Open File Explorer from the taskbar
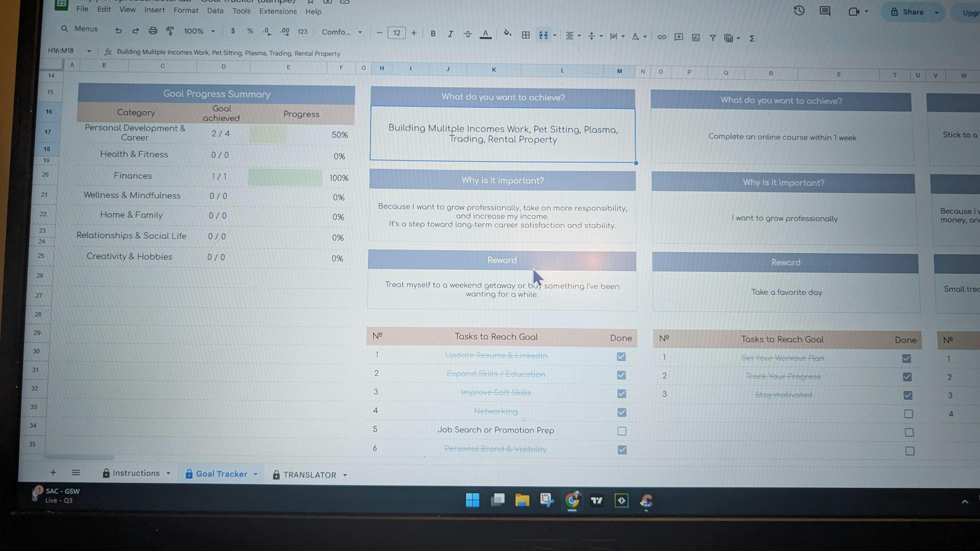This screenshot has height=551, width=980. (x=522, y=500)
